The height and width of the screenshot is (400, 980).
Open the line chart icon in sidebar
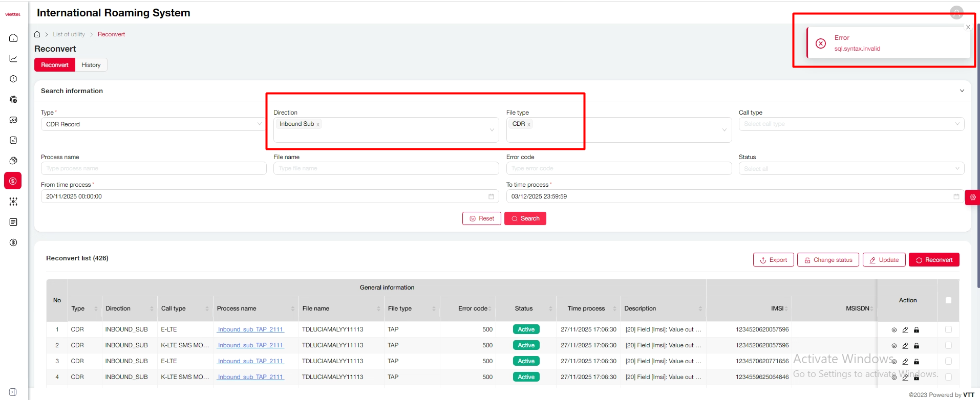pyautogui.click(x=13, y=58)
